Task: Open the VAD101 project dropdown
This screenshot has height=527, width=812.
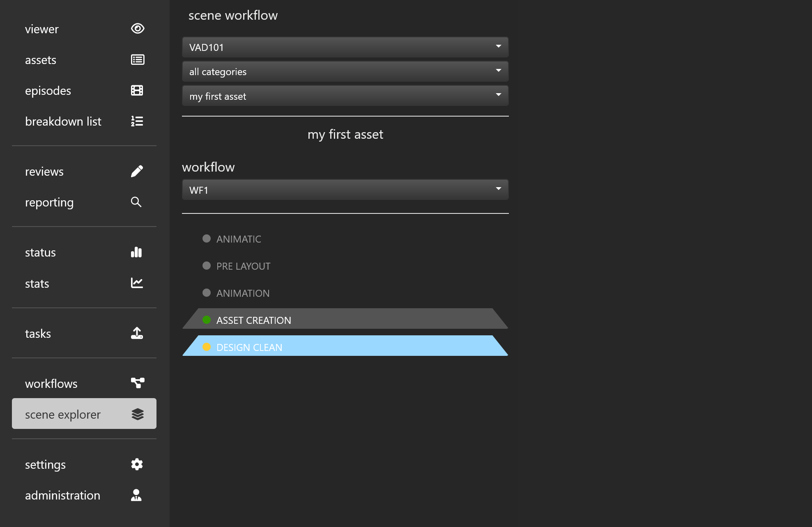Action: (x=345, y=47)
